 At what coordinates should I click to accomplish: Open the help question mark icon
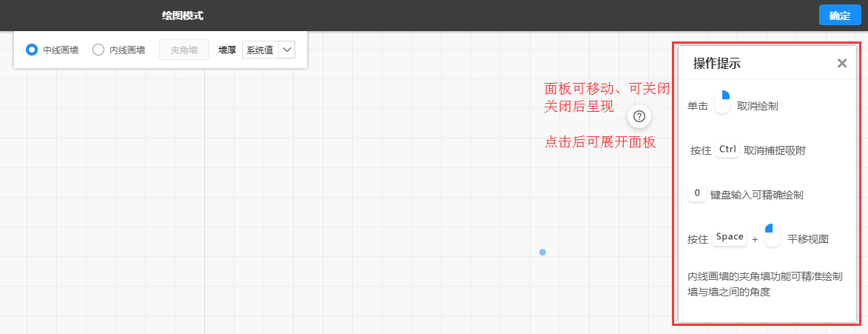[x=639, y=116]
